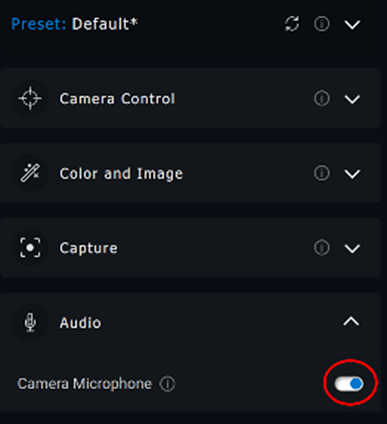Select the Camera Control section title
The height and width of the screenshot is (424, 387).
pyautogui.click(x=117, y=99)
